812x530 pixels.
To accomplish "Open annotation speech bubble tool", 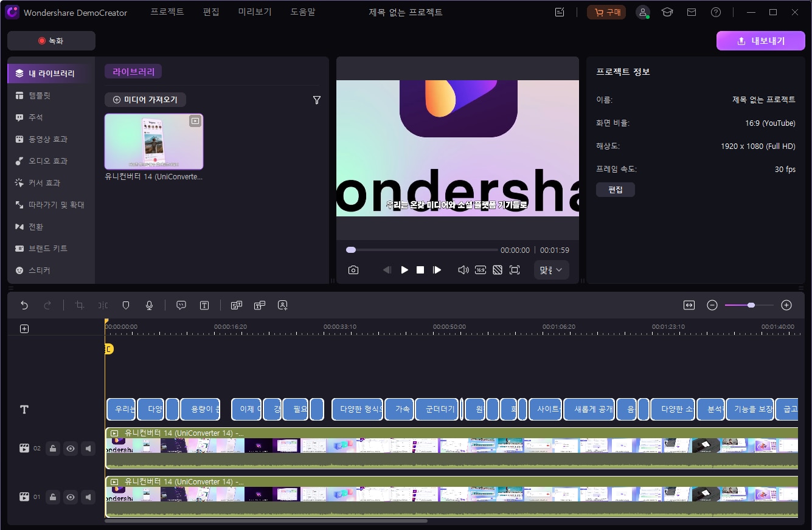I will click(181, 306).
